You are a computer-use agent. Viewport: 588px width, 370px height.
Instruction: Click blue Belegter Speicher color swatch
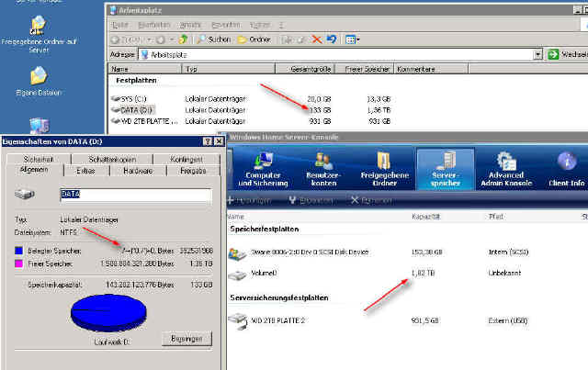[18, 251]
